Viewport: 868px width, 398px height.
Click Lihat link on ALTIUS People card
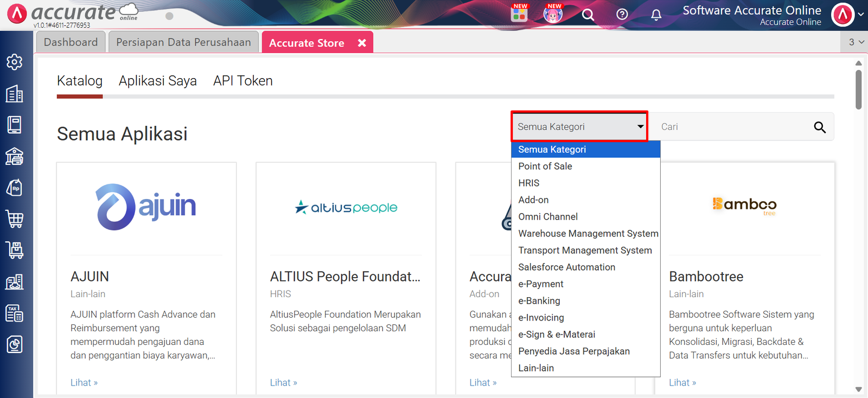284,383
